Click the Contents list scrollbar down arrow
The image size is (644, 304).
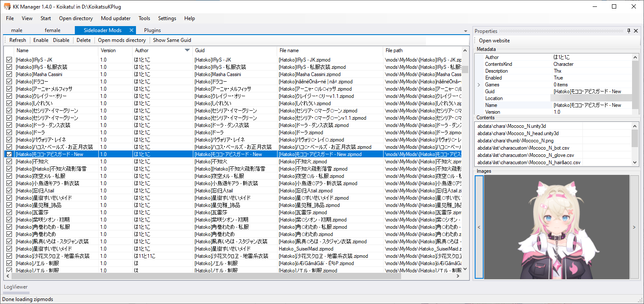click(x=635, y=163)
